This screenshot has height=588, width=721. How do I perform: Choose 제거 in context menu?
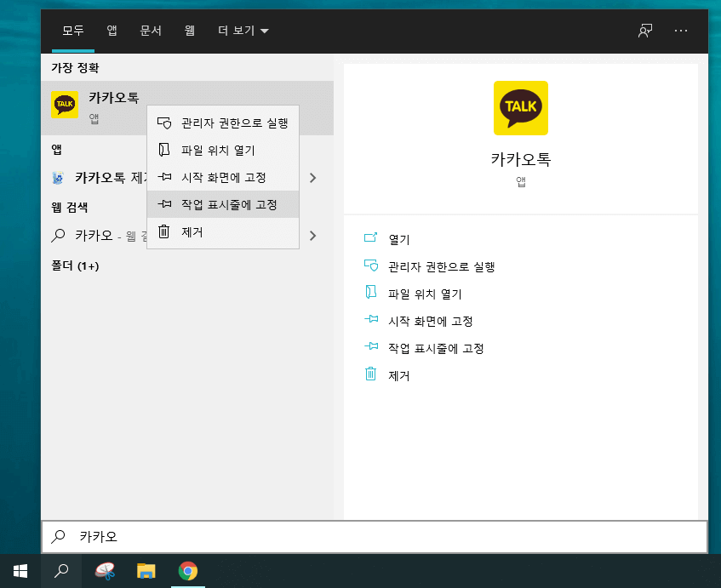pyautogui.click(x=223, y=231)
